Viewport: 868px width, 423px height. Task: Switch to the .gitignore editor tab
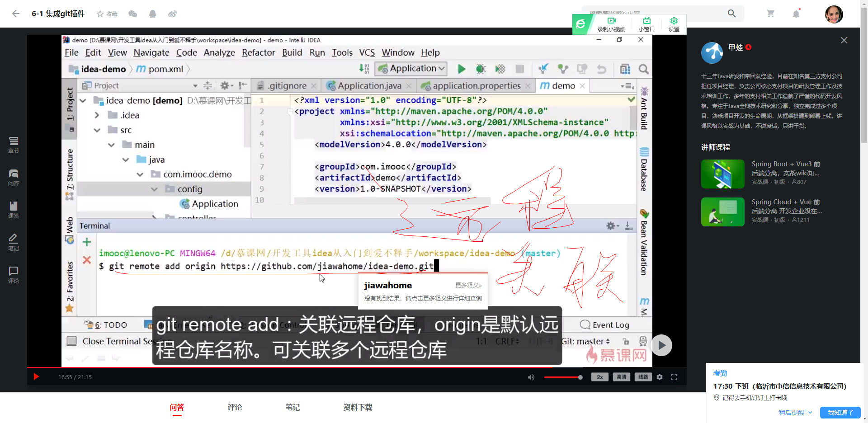pyautogui.click(x=287, y=86)
